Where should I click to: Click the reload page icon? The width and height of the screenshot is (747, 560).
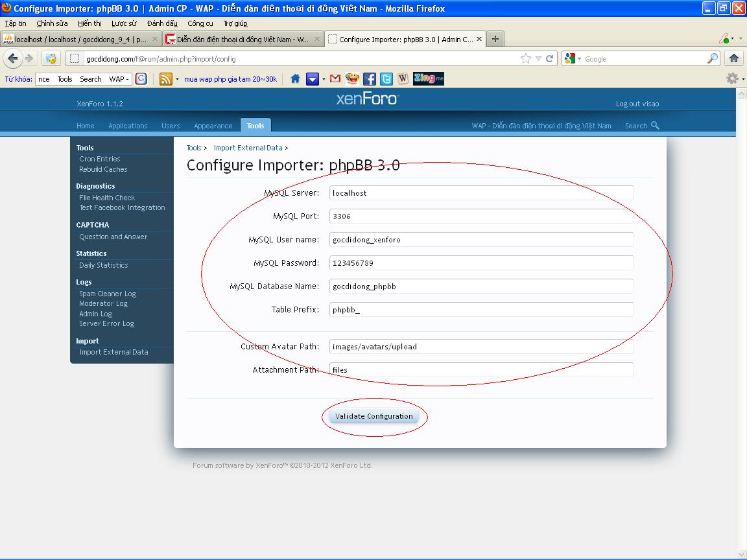pos(549,58)
